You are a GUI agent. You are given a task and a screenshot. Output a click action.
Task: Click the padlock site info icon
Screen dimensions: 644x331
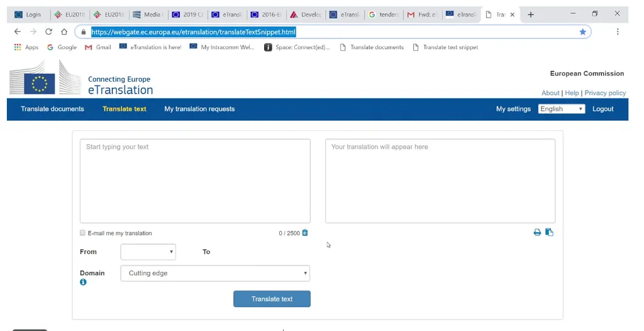[84, 32]
